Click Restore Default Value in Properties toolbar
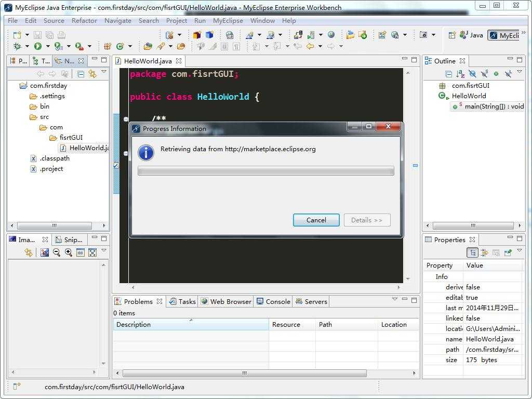This screenshot has height=399, width=532. click(496, 252)
